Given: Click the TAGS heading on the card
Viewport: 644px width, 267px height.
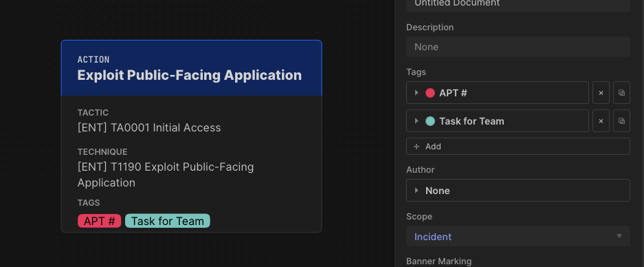Looking at the screenshot, I should [x=89, y=203].
